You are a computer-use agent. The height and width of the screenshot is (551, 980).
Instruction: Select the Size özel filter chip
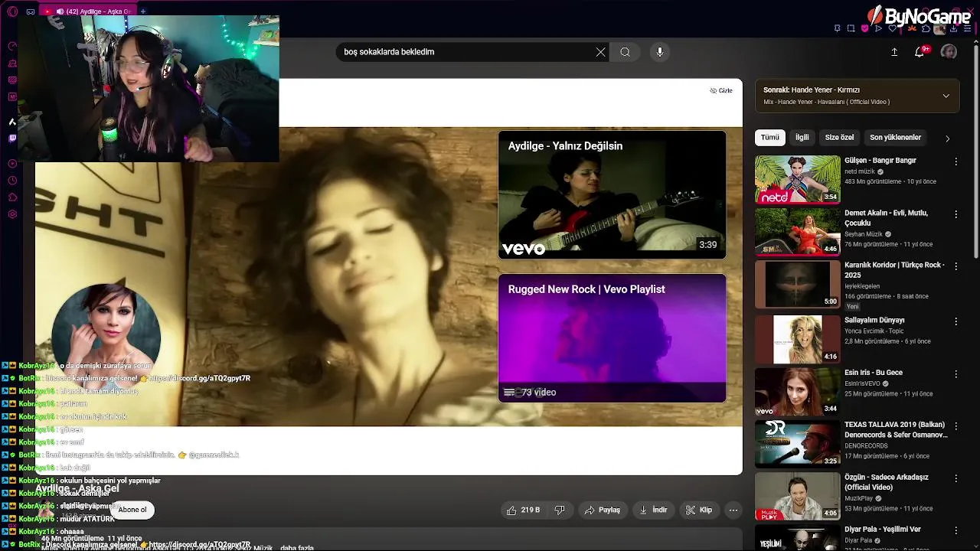pos(839,138)
